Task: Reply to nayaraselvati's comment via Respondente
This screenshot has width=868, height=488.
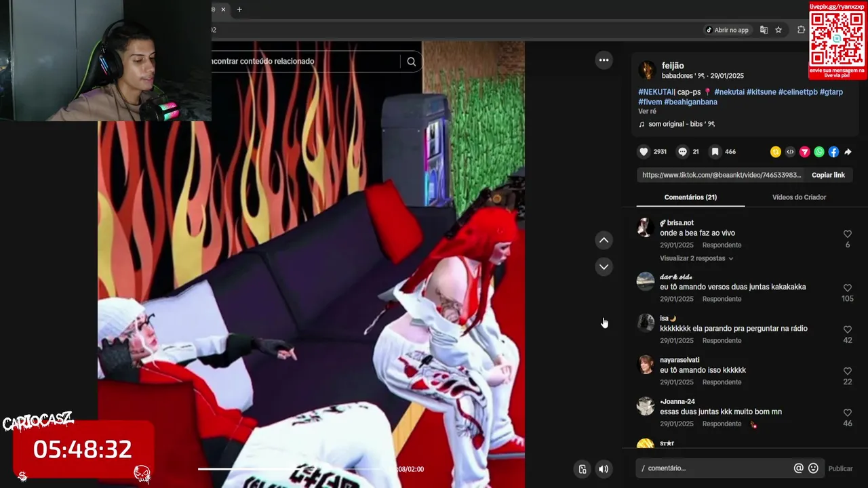Action: tap(722, 382)
